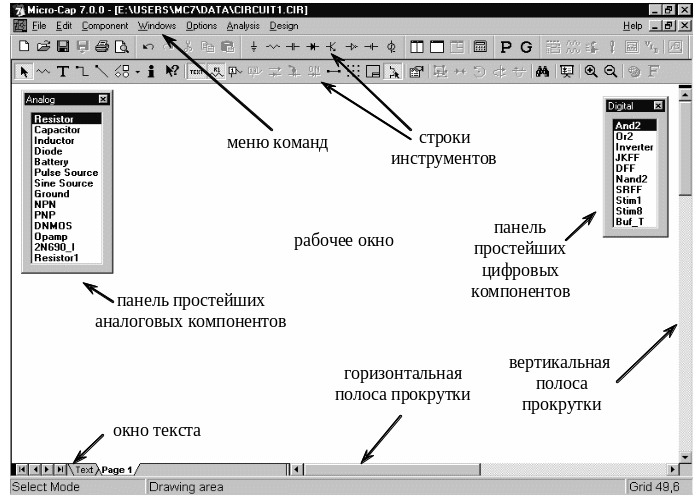Viewport: 696px width, 498px height.
Task: Open the Calculator icon
Action: tap(480, 46)
